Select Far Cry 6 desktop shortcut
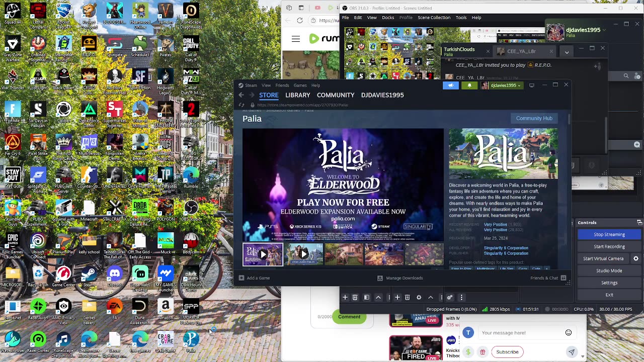Viewport: 644px width, 362px height. coord(13,146)
